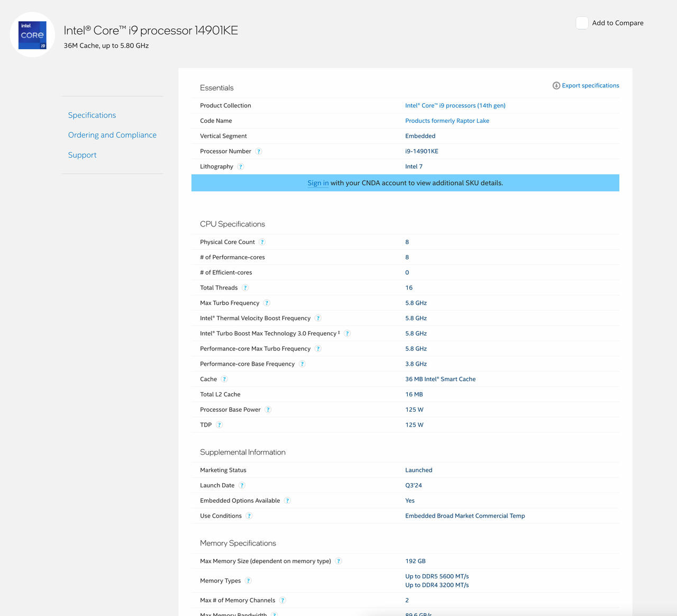Show help for Performance-core Max Turbo Frequency

click(x=318, y=349)
